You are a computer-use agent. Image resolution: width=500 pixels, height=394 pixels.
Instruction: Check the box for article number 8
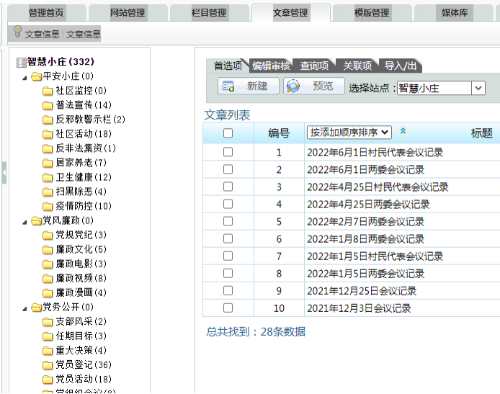[228, 273]
